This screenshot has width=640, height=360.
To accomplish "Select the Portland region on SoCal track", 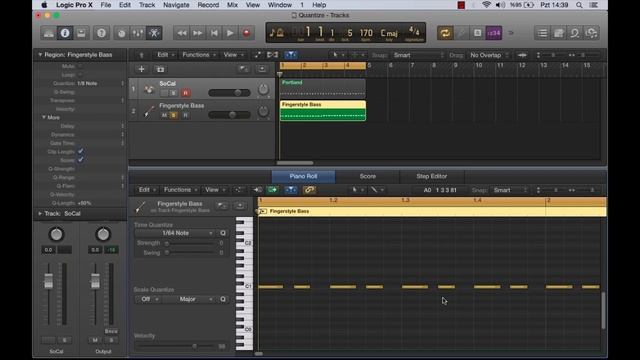I will point(322,88).
